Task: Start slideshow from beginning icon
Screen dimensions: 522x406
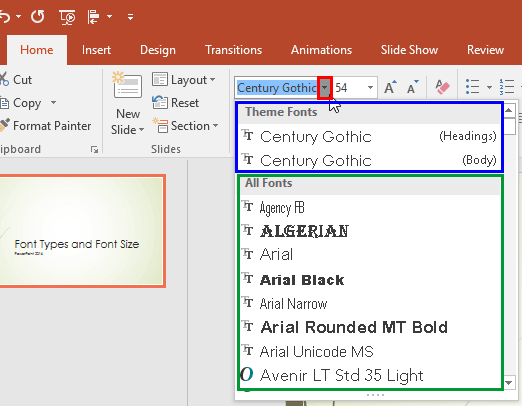Action: [67, 17]
